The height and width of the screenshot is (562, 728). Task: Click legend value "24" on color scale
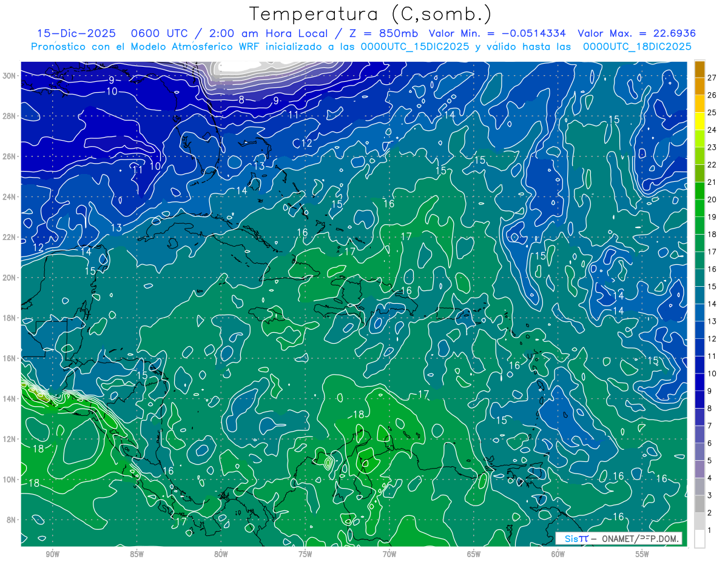coord(712,130)
